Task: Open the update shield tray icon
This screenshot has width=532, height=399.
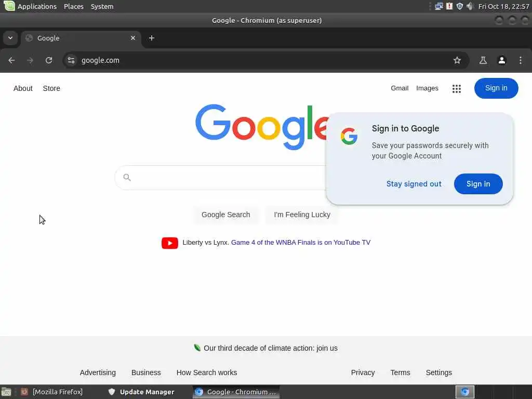Action: (x=459, y=6)
